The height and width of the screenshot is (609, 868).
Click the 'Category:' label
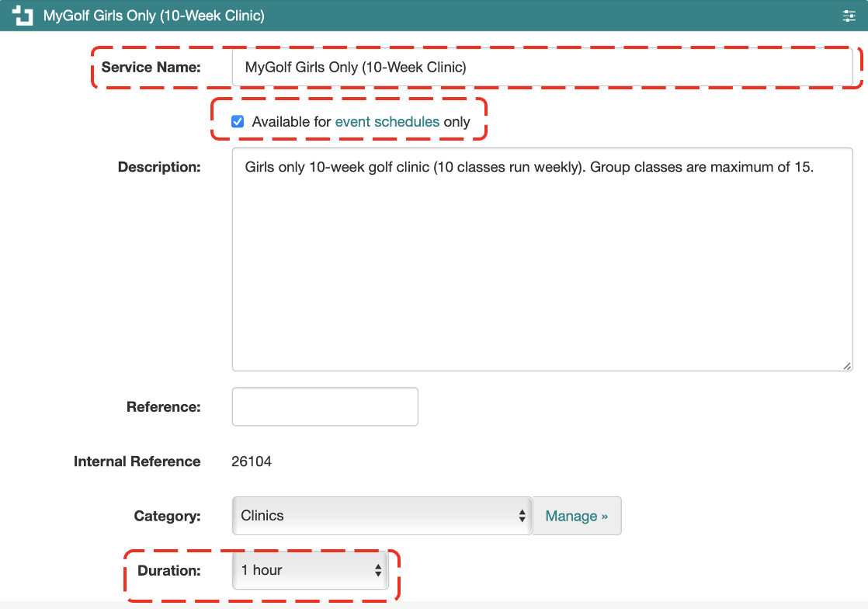tap(167, 516)
